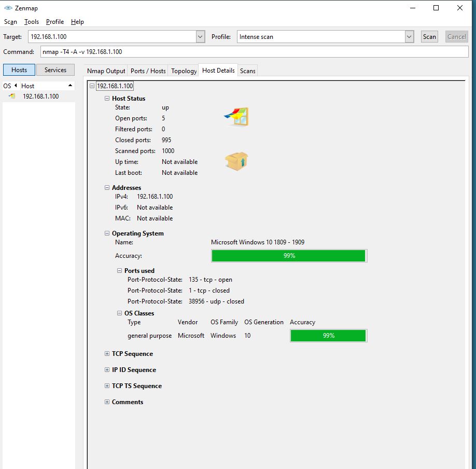Toggle the Hosts view button
The height and width of the screenshot is (469, 476).
(19, 70)
